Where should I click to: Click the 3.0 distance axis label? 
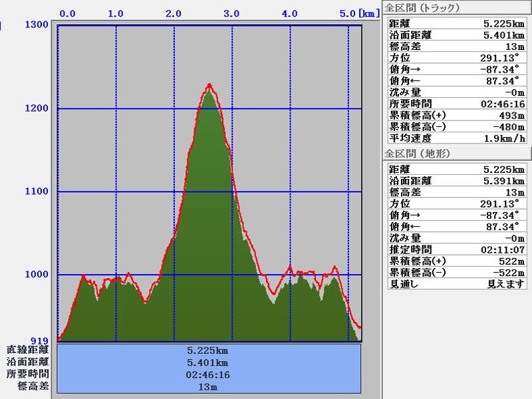point(232,13)
